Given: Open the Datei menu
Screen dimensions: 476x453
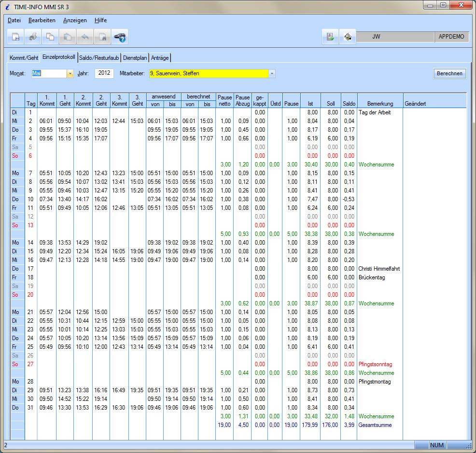Looking at the screenshot, I should click(x=14, y=20).
